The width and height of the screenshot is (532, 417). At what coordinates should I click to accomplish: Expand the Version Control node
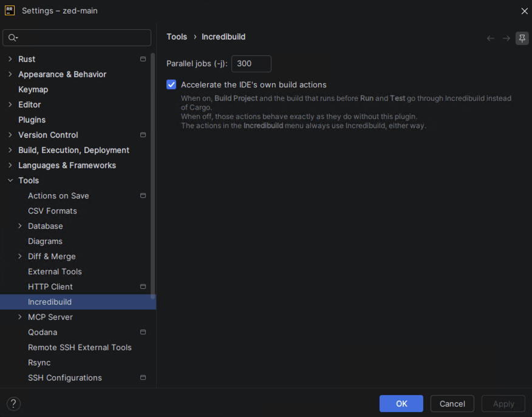pos(10,135)
